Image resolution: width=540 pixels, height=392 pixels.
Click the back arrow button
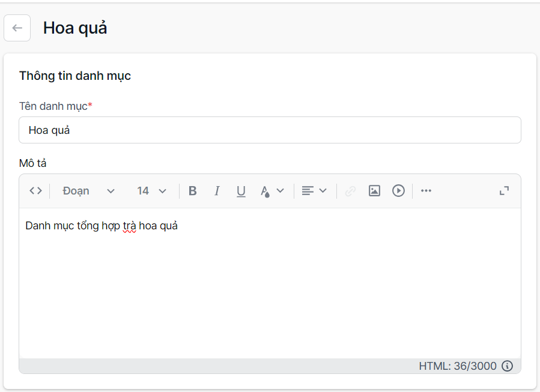click(17, 28)
